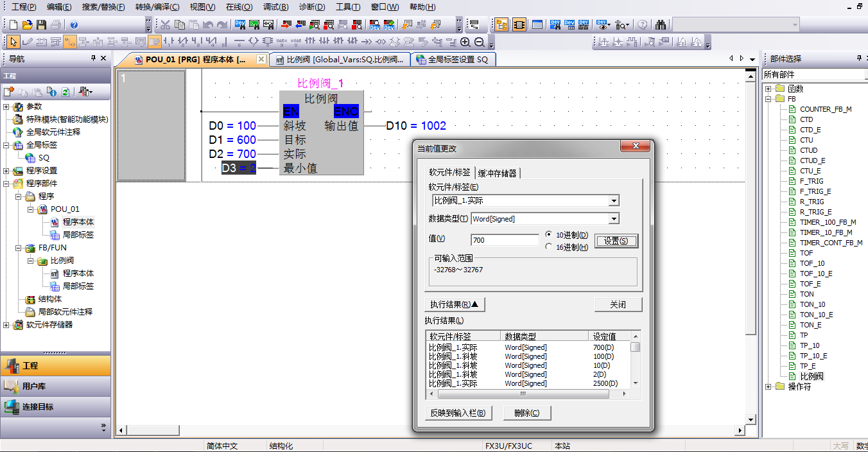Click the New project icon
This screenshot has height=452, width=868.
pyautogui.click(x=13, y=25)
